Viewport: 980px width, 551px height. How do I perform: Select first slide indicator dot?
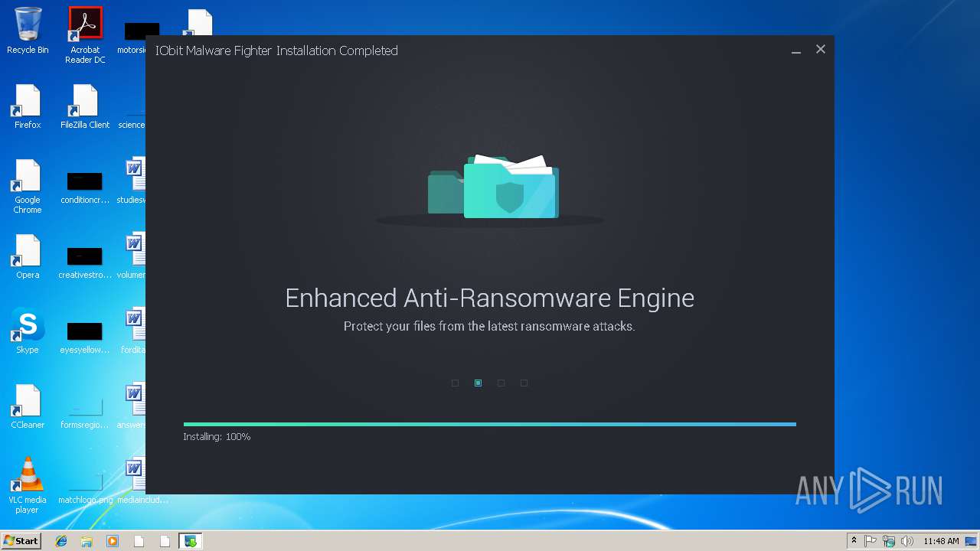point(455,383)
